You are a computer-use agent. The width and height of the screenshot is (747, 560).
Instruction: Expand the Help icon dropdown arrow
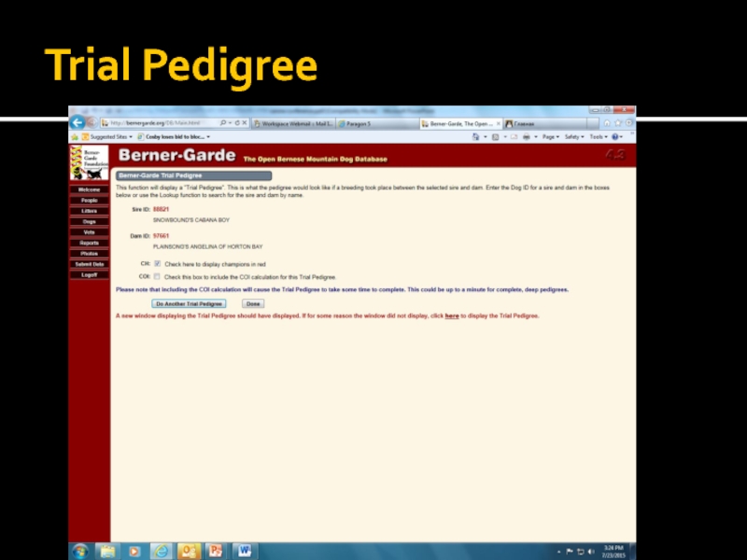621,137
